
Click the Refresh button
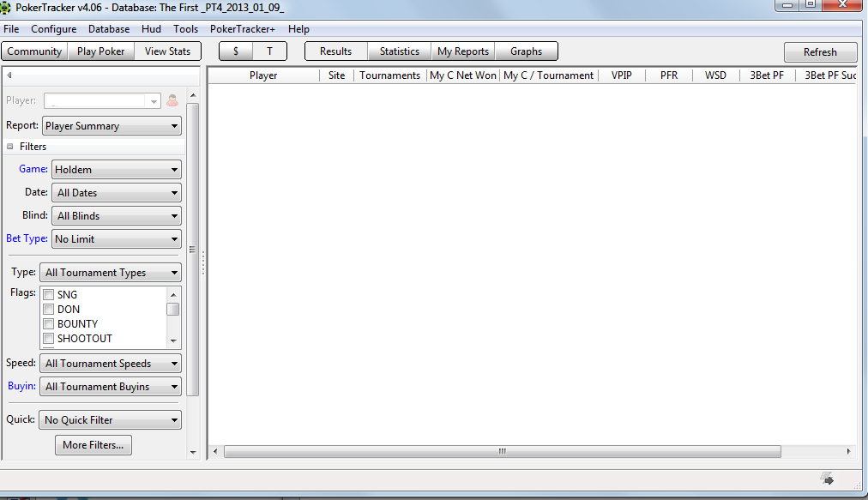[820, 52]
